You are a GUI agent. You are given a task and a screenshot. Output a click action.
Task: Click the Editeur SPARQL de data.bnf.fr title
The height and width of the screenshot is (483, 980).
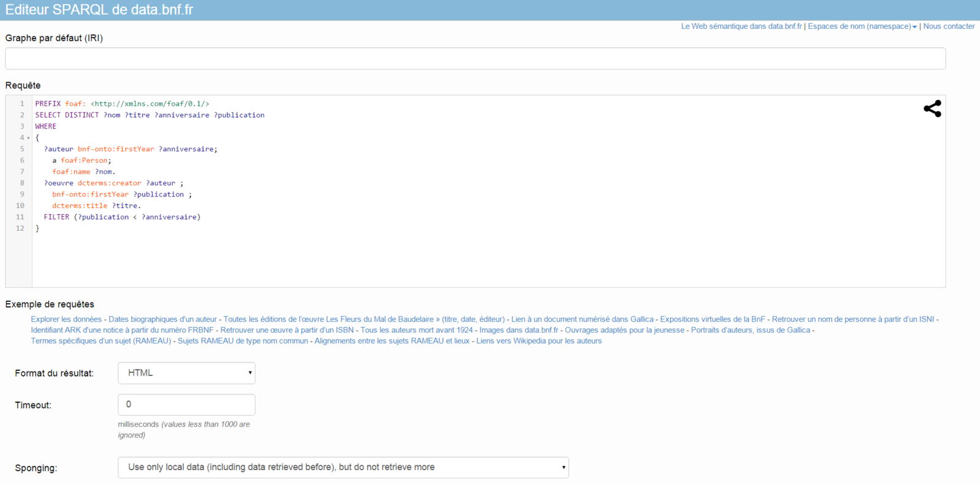click(99, 10)
